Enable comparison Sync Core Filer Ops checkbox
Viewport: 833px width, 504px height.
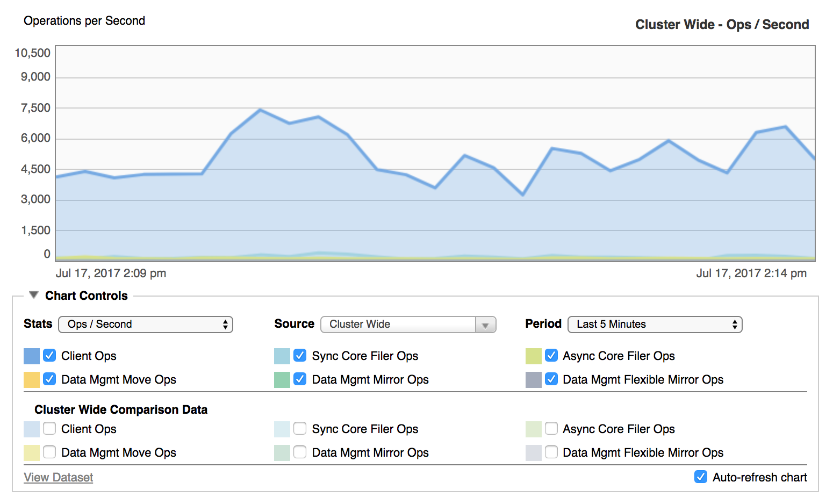click(x=300, y=429)
